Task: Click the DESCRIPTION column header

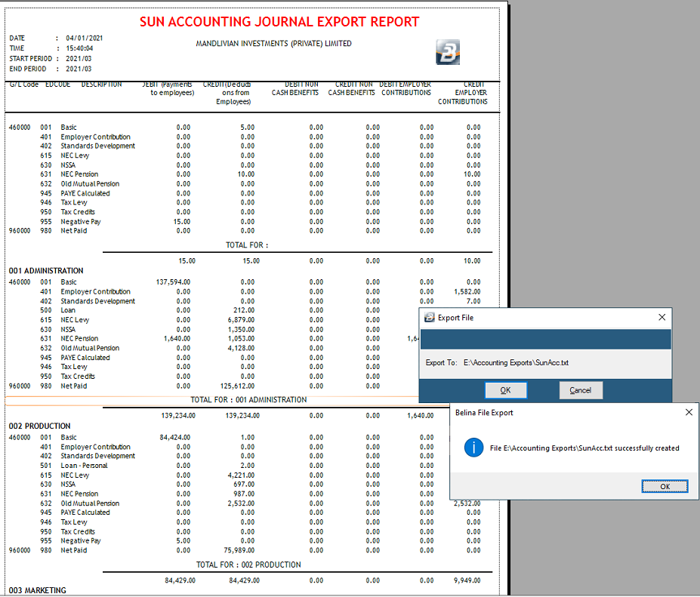Action: pyautogui.click(x=101, y=85)
